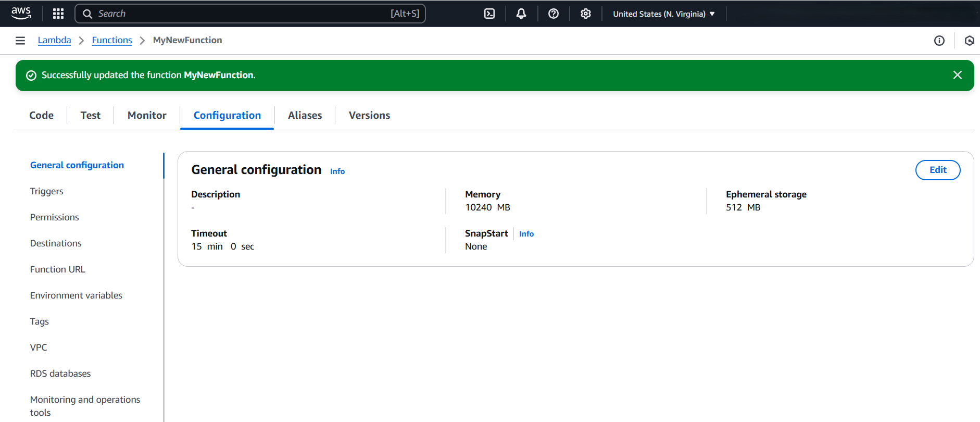Click the Edit button for General configuration
Viewport: 980px width, 422px height.
[938, 170]
